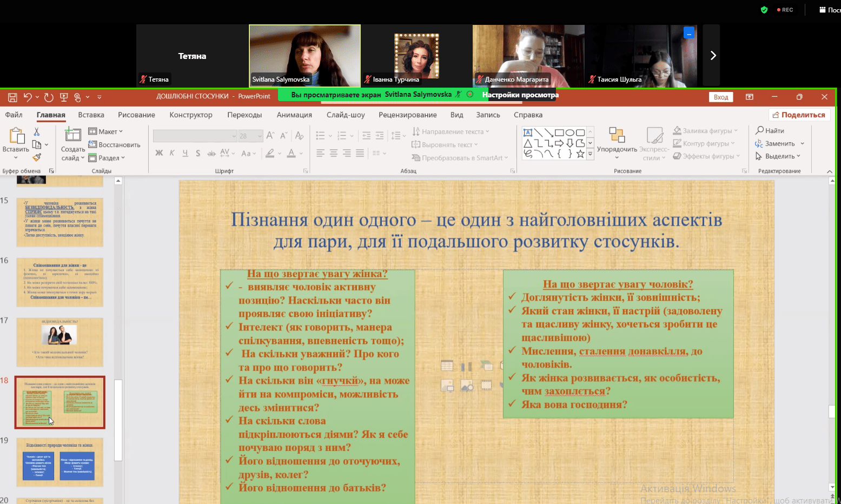Switch to the Рецензирование tab
841x504 pixels.
point(408,115)
